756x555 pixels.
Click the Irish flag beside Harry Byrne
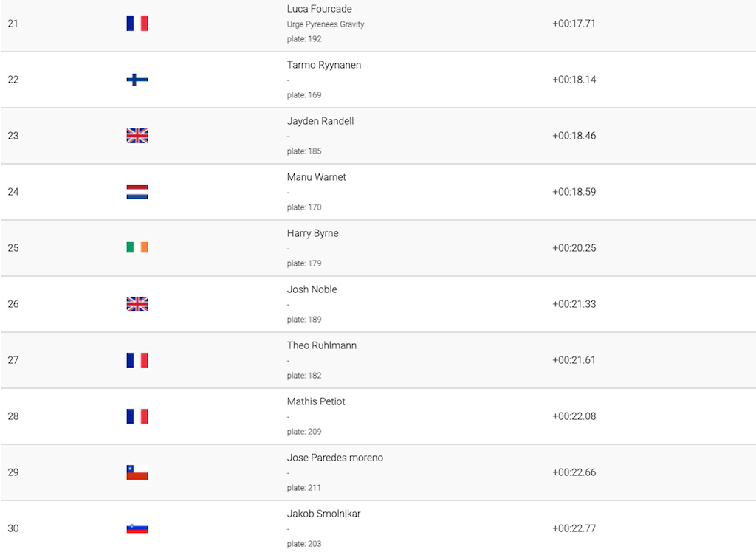137,248
